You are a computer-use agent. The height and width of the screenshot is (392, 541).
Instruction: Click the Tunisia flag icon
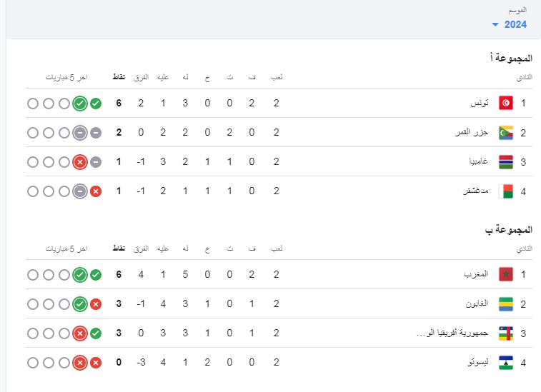[x=505, y=104]
